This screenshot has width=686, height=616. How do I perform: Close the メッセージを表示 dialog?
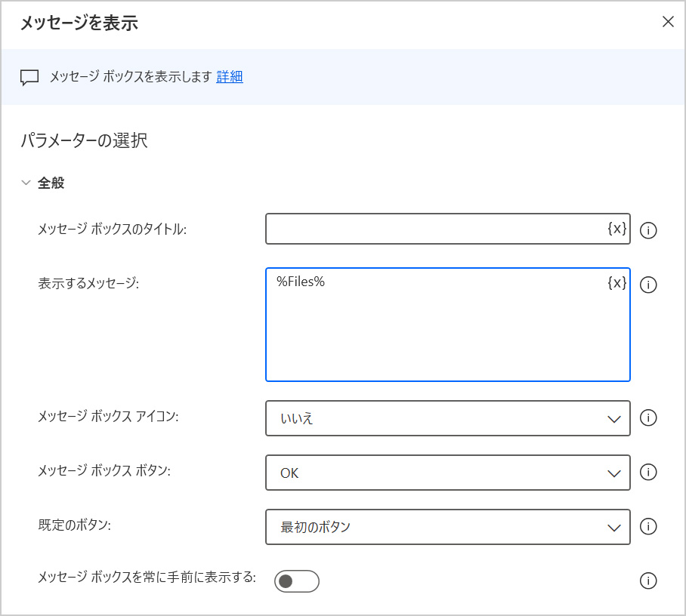668,22
